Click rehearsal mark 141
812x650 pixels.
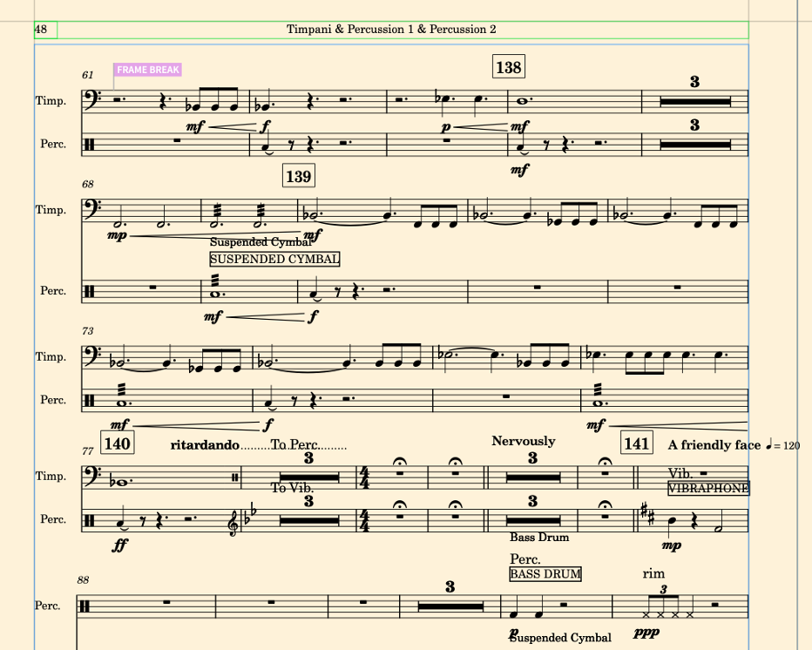point(637,443)
